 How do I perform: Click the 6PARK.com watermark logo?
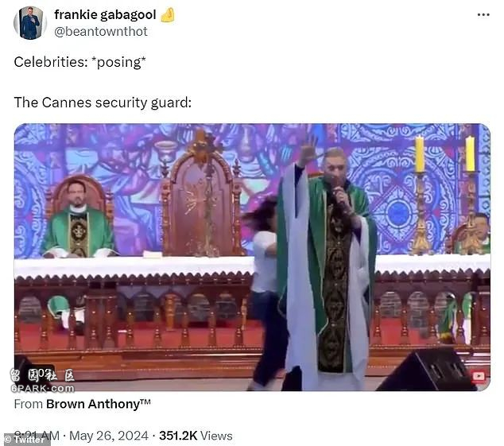pyautogui.click(x=42, y=382)
